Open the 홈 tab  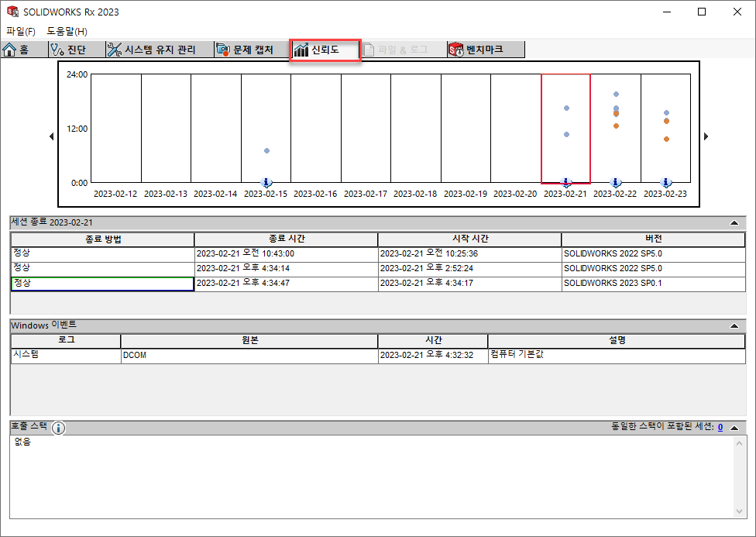point(24,50)
